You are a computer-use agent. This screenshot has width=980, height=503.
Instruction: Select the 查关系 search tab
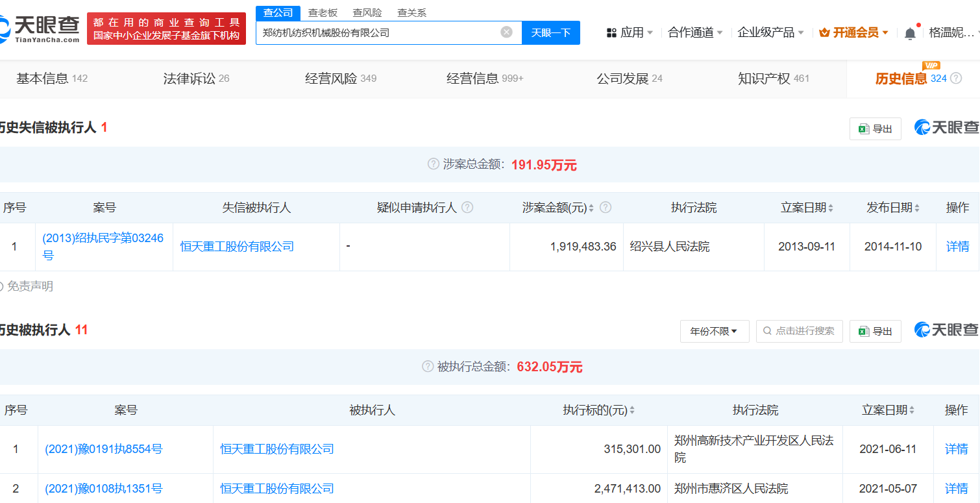[x=411, y=13]
